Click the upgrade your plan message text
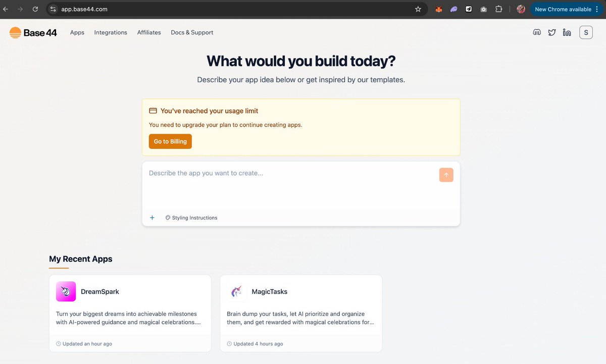This screenshot has width=606, height=364. click(226, 125)
